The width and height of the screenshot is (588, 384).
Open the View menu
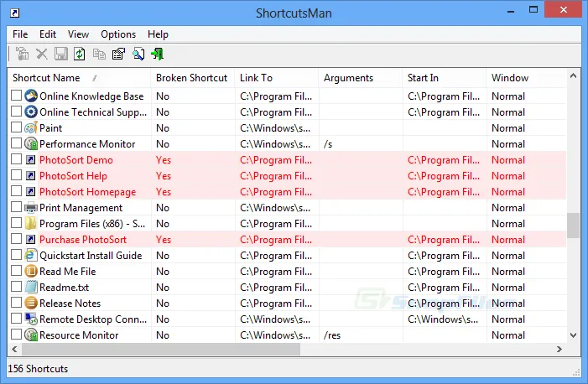click(x=78, y=34)
